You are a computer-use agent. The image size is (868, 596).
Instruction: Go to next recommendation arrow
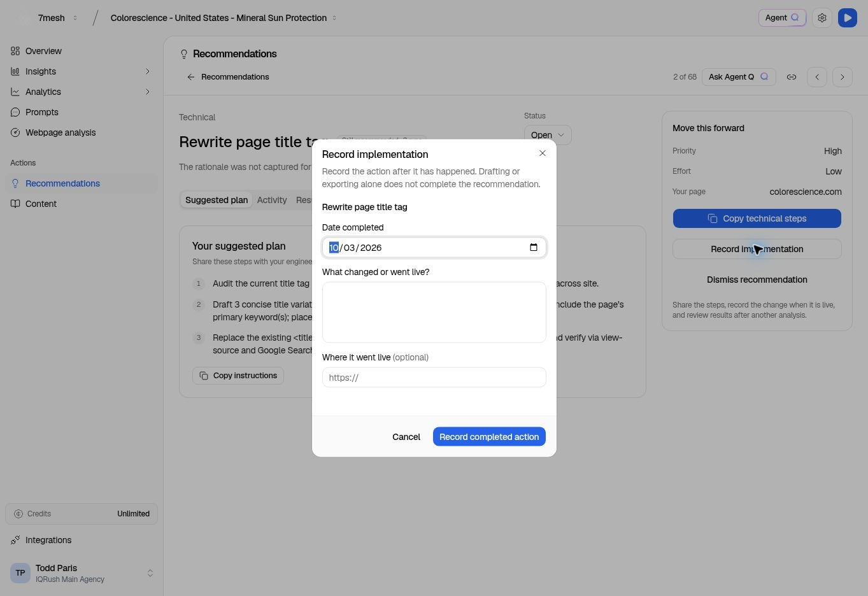(843, 77)
